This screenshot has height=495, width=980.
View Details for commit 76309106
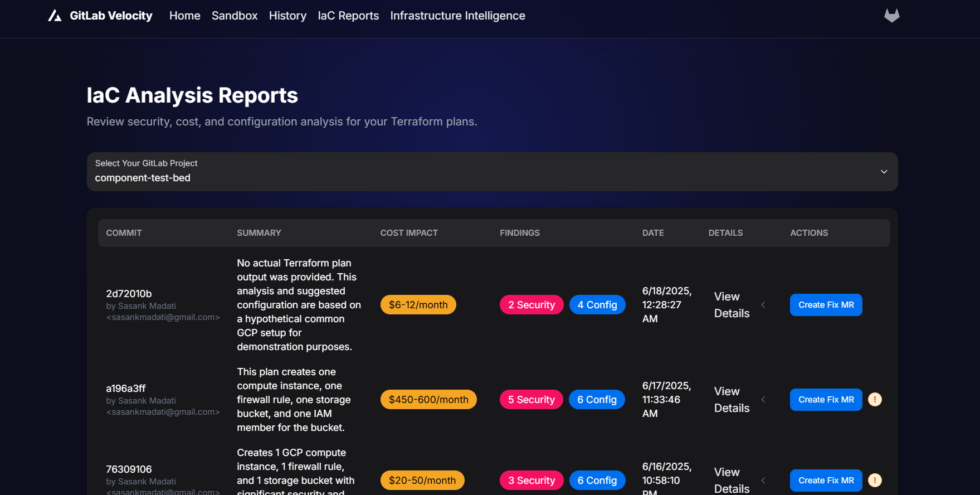click(732, 481)
